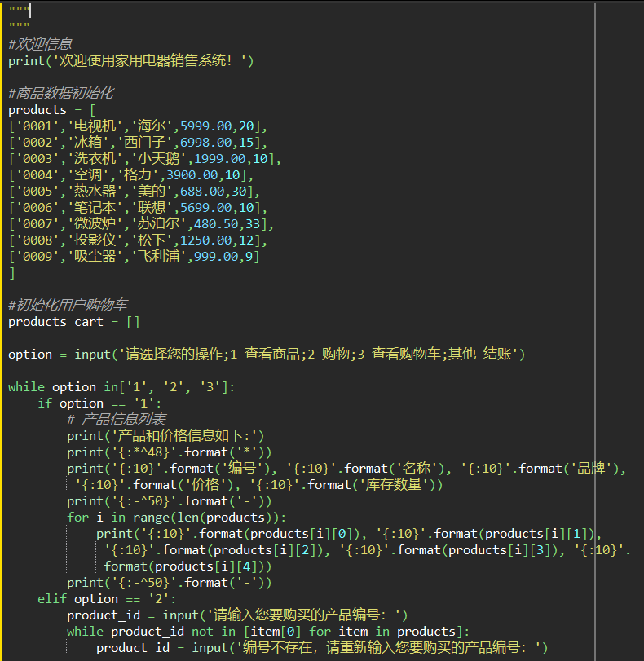Click the product row '0009' 吸尘器 飞利浦
The height and width of the screenshot is (661, 644).
coord(135,256)
